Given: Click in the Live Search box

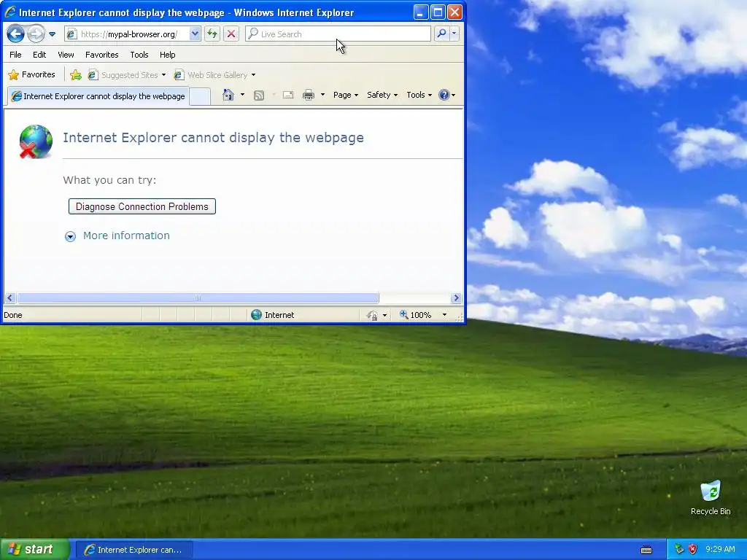Looking at the screenshot, I should [x=338, y=34].
